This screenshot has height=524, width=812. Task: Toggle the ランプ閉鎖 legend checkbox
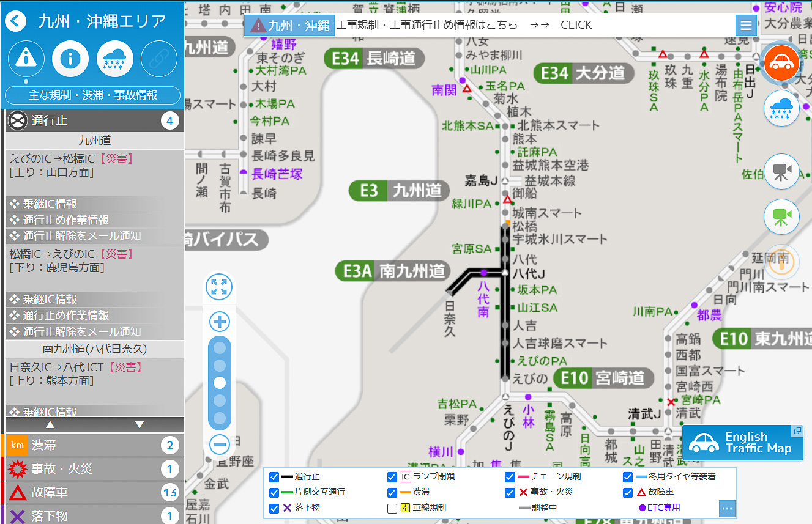[392, 477]
